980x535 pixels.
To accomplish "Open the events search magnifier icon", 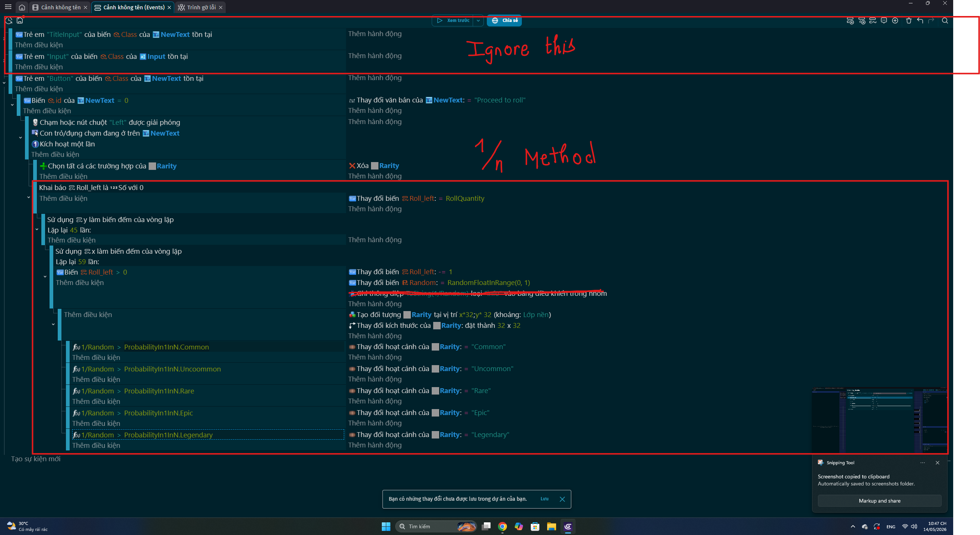I will point(945,20).
